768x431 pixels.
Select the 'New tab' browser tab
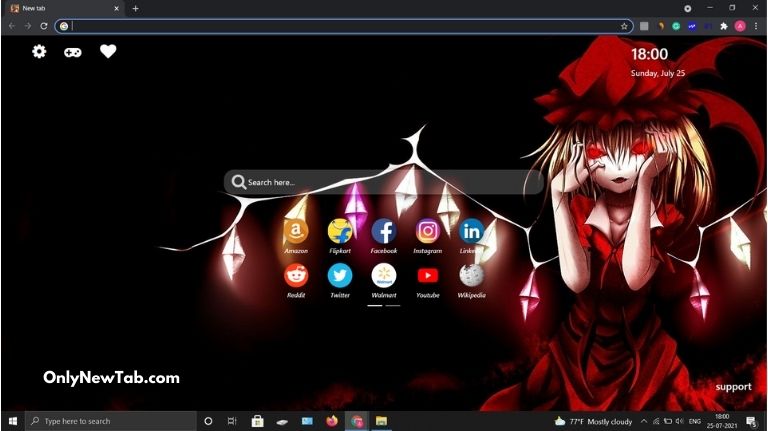click(x=64, y=8)
